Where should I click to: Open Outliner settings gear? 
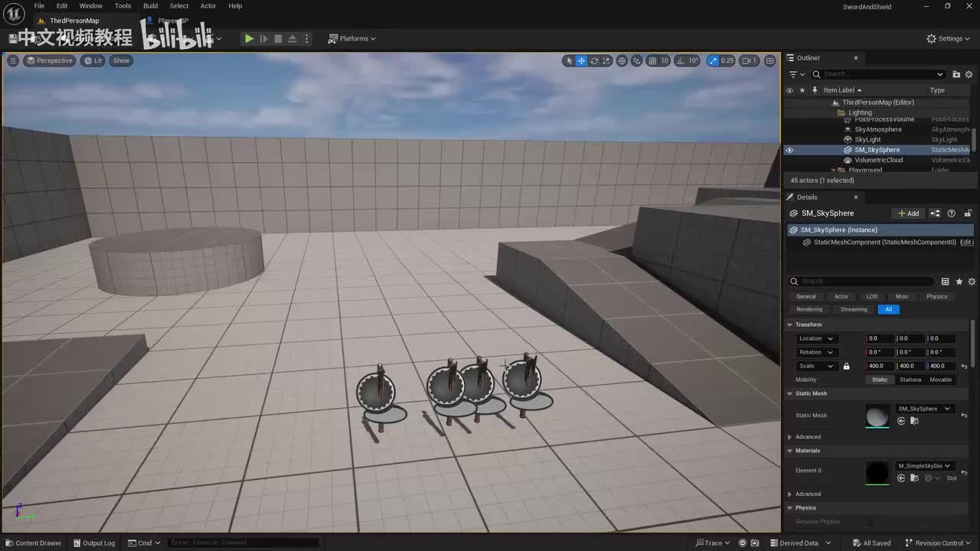969,74
